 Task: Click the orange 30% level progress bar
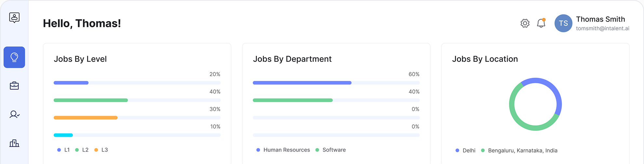tap(86, 118)
